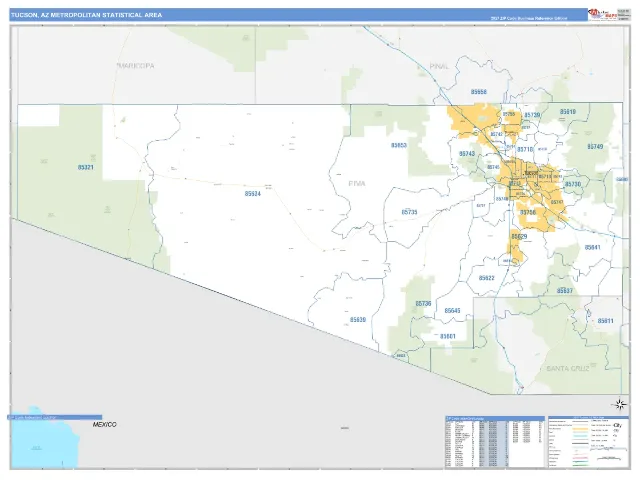Click the SANTA CRUZ county label
Screen dimensions: 640x480
click(567, 369)
